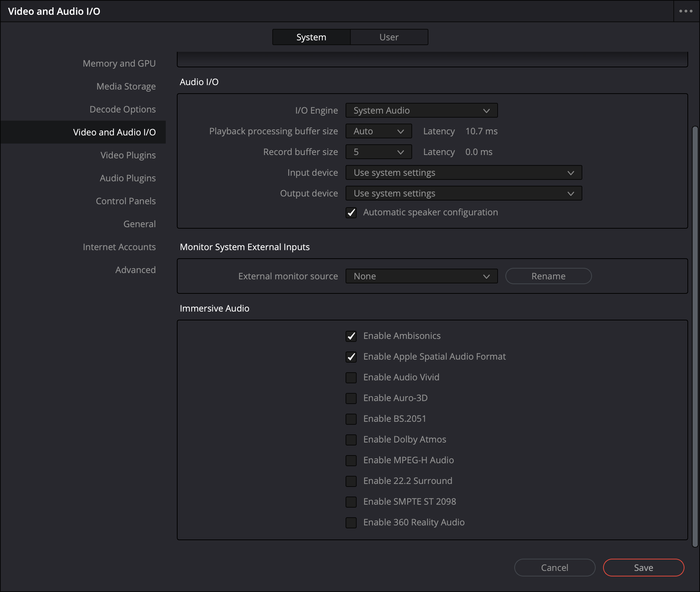Choose an Input device from dropdown
The width and height of the screenshot is (700, 592).
464,172
